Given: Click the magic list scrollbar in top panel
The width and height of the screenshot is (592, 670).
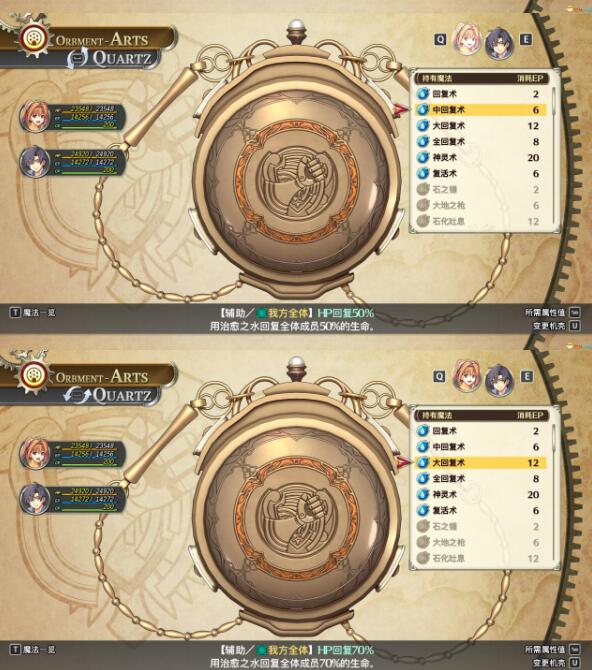Looking at the screenshot, I should click(x=554, y=156).
